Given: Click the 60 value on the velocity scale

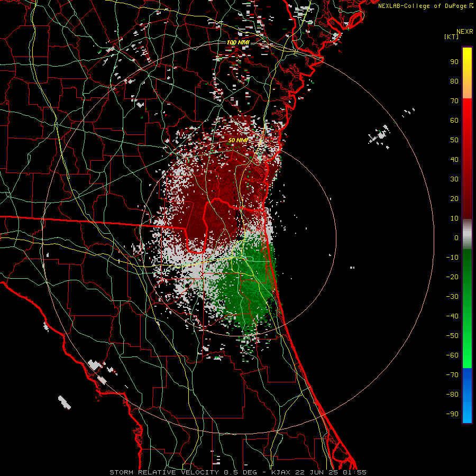Looking at the screenshot, I should click(x=454, y=120).
